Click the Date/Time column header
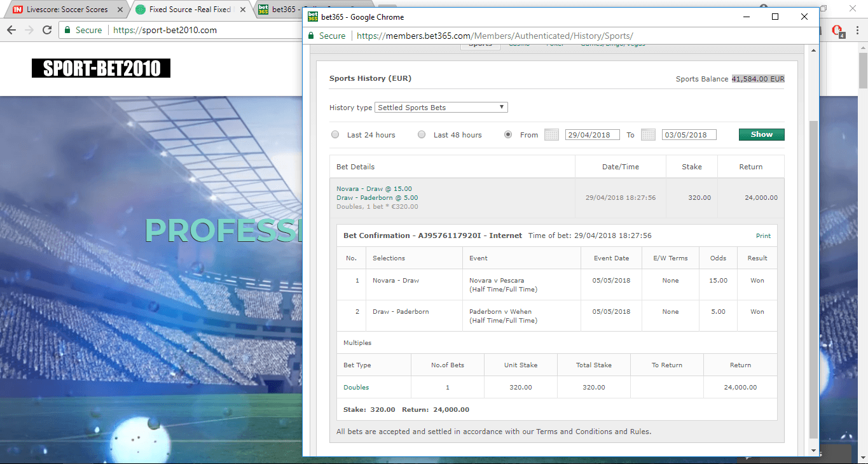This screenshot has width=868, height=464. 621,167
